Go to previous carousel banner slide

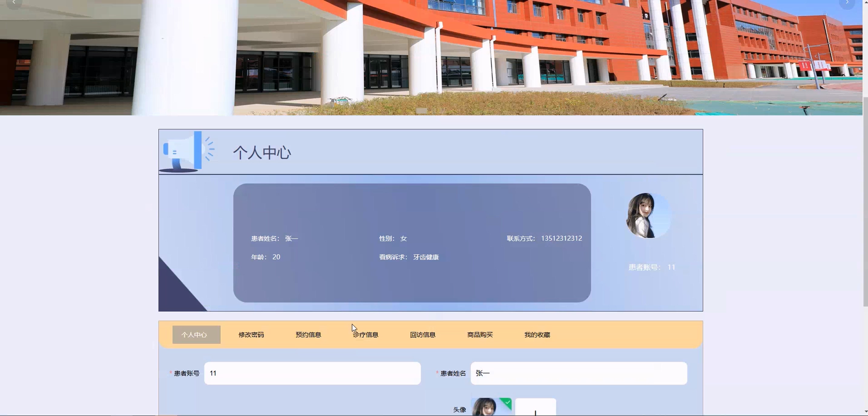coord(14,3)
